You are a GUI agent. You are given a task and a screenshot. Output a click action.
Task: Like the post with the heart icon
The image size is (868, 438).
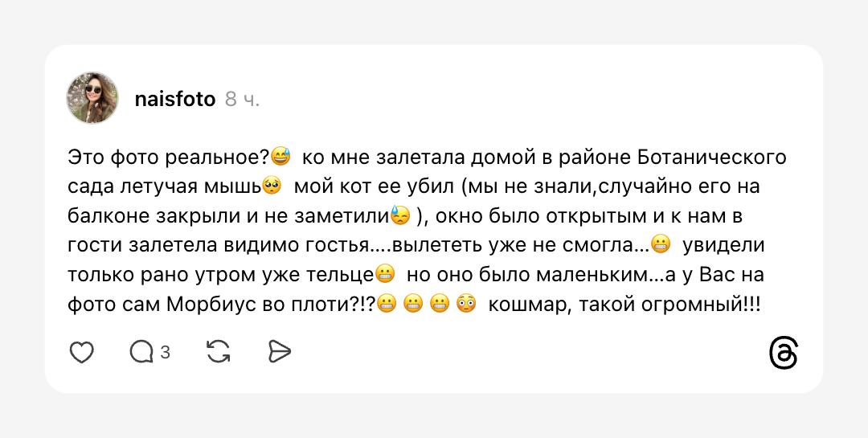tap(82, 352)
